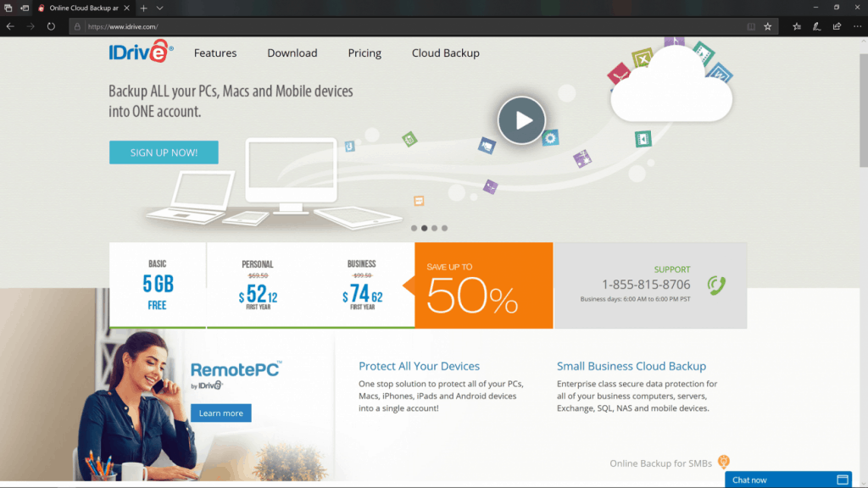Close the Online Cloud Backup tab

click(127, 8)
